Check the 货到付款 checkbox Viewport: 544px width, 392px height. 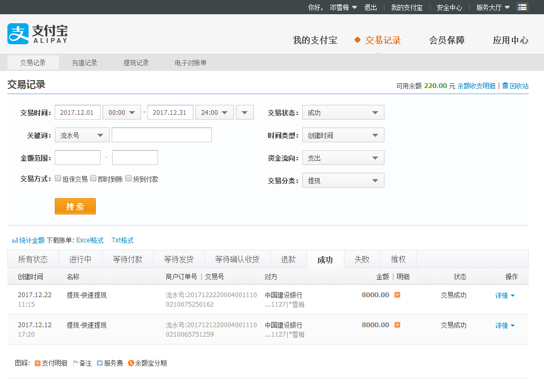[x=128, y=179]
